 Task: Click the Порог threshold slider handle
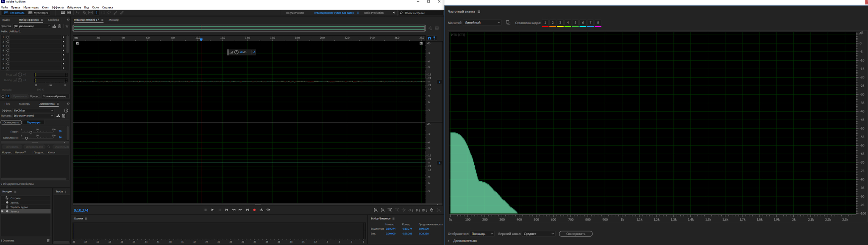click(x=31, y=132)
